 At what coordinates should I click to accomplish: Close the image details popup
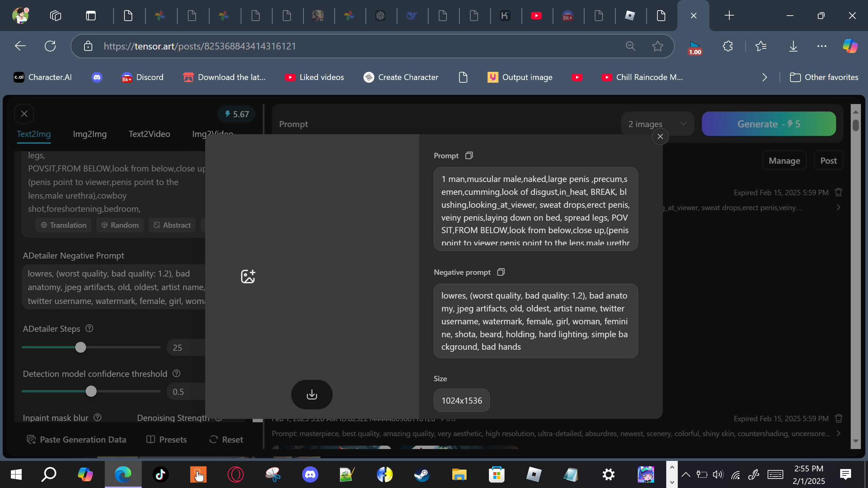660,137
